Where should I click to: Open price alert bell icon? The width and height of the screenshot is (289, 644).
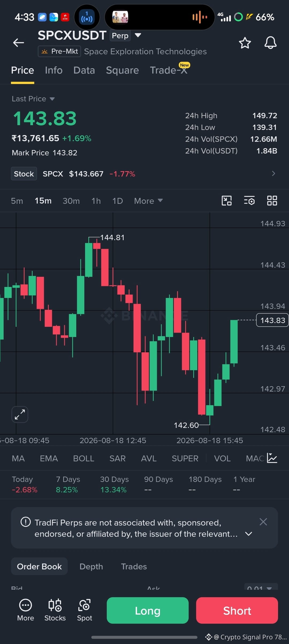tap(271, 43)
